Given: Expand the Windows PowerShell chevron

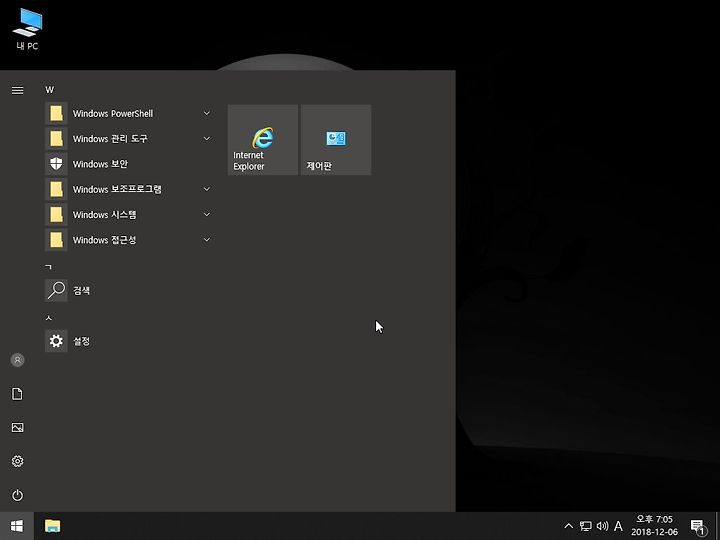Looking at the screenshot, I should [x=207, y=113].
